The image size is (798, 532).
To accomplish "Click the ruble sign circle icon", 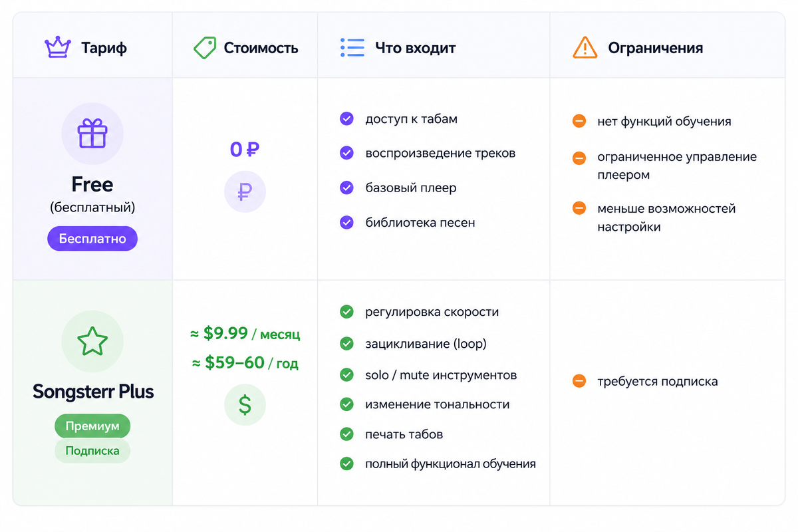I will [245, 193].
